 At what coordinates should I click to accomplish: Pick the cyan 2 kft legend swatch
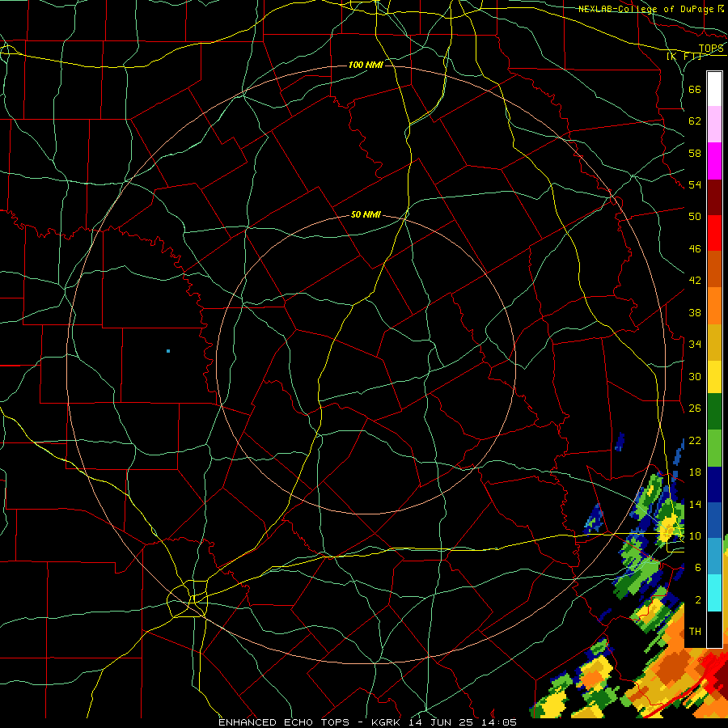[714, 593]
